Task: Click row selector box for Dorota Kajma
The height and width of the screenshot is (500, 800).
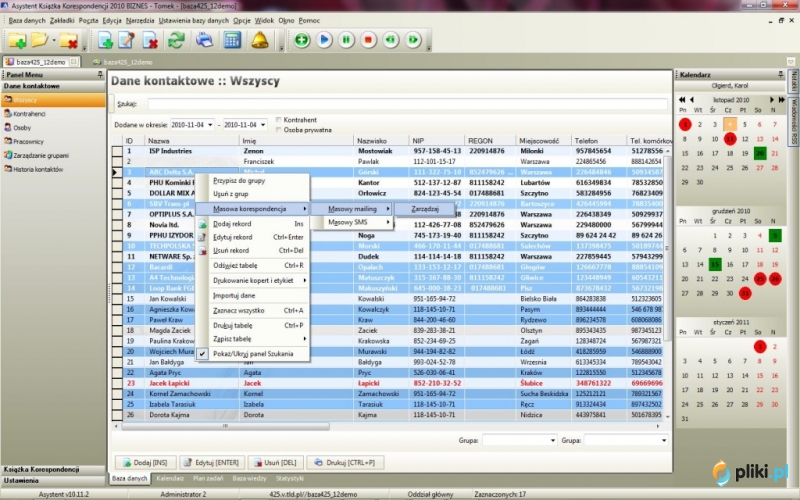Action: coord(117,415)
